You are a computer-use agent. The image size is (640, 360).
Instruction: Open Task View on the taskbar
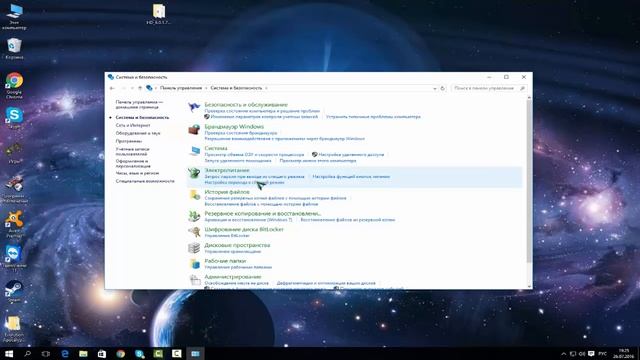46,353
